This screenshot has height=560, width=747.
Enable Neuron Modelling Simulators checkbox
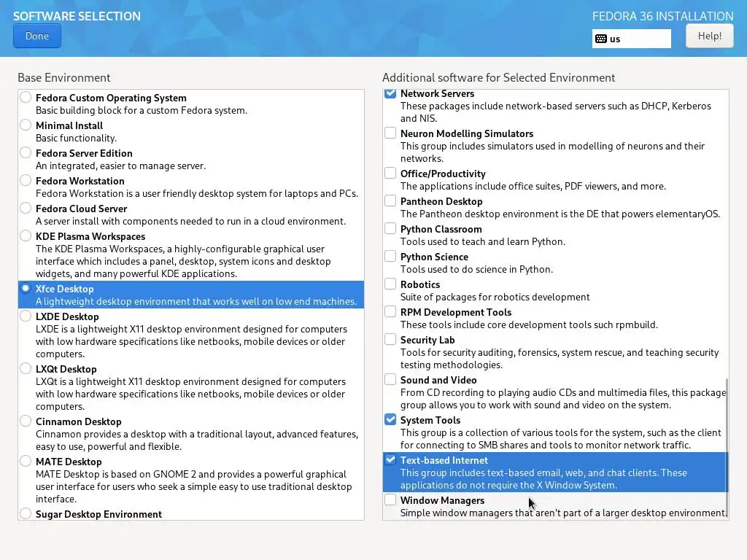390,133
